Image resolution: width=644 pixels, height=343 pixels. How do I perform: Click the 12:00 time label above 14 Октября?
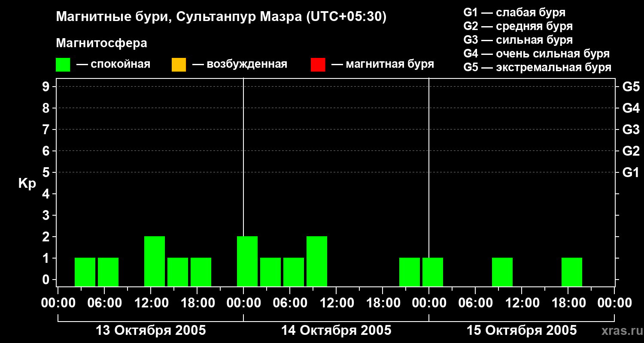(336, 303)
